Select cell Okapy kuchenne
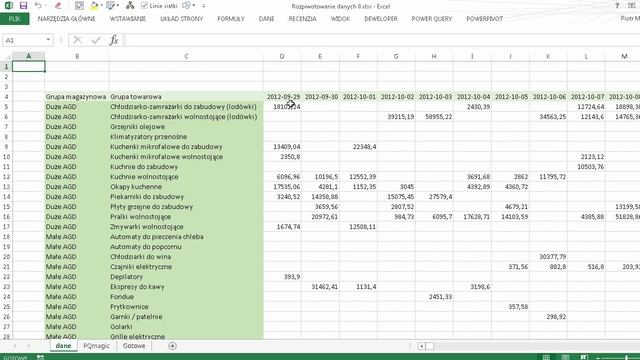Screen dimensions: 640x360 (x=186, y=187)
